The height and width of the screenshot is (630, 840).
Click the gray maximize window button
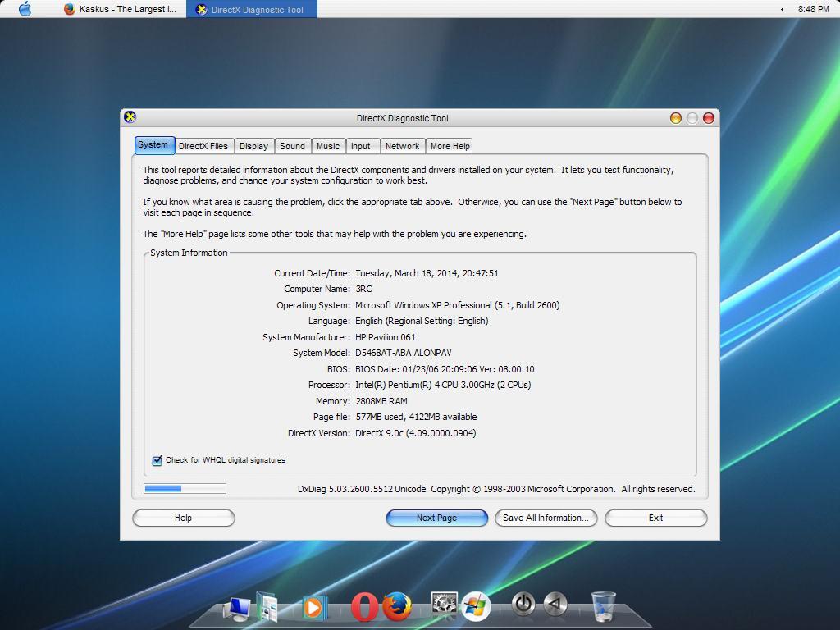click(x=692, y=118)
